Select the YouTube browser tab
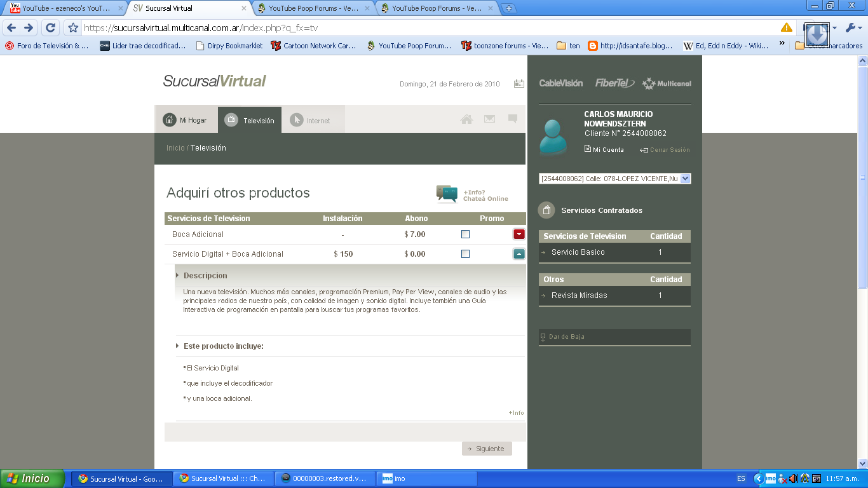Viewport: 868px width, 488px height. click(x=64, y=8)
